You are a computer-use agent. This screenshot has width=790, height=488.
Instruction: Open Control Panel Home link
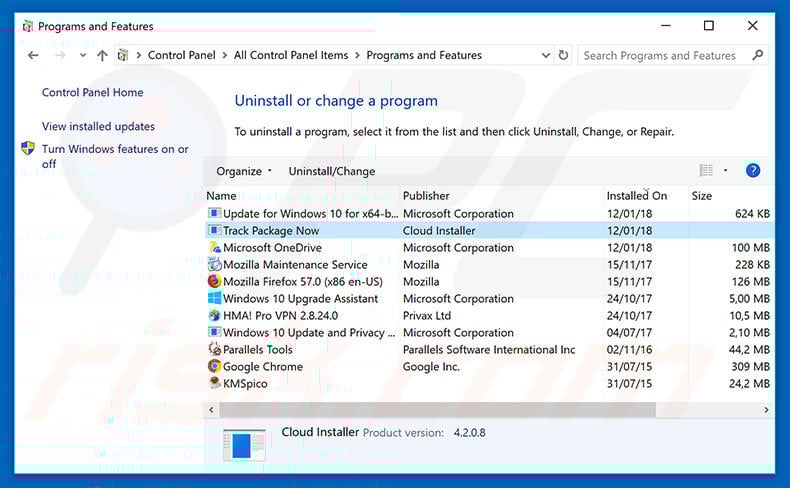[x=92, y=93]
